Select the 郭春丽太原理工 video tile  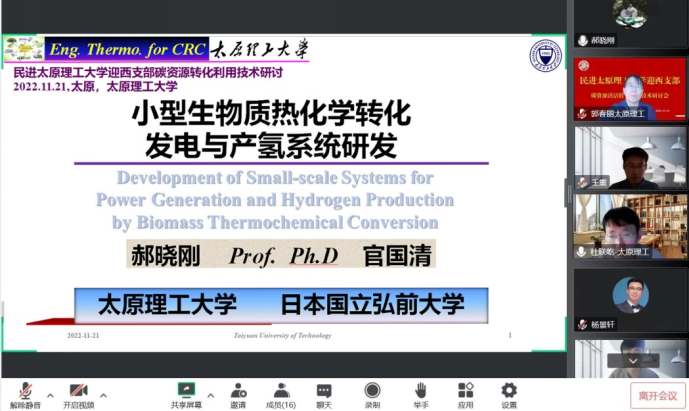coord(630,89)
